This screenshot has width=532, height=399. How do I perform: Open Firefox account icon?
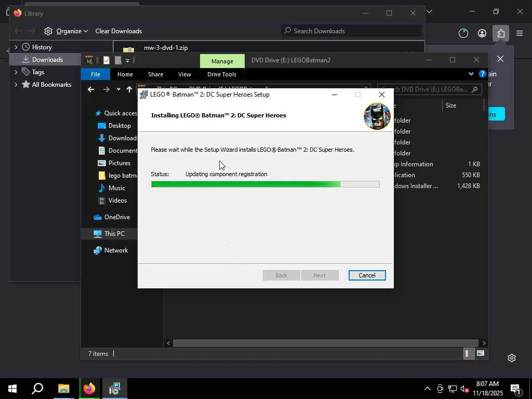[x=482, y=33]
